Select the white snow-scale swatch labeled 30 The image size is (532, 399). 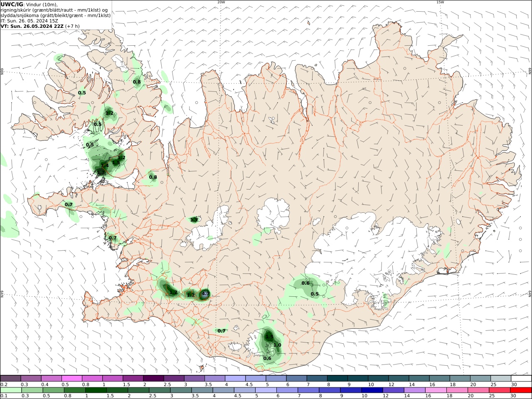pos(521,378)
